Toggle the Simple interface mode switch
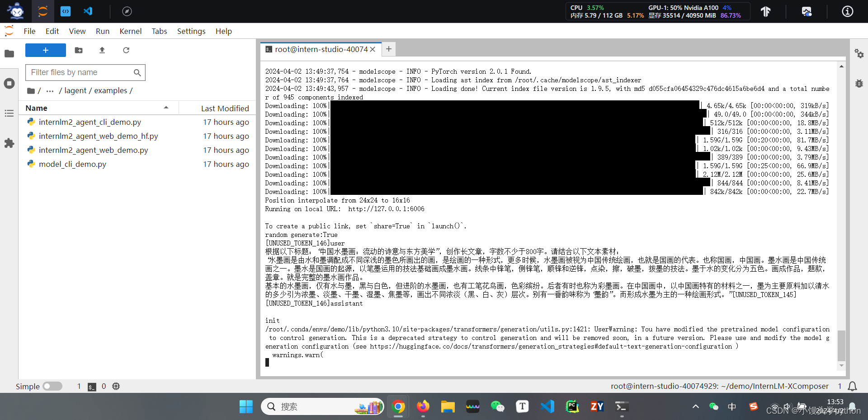 tap(52, 386)
